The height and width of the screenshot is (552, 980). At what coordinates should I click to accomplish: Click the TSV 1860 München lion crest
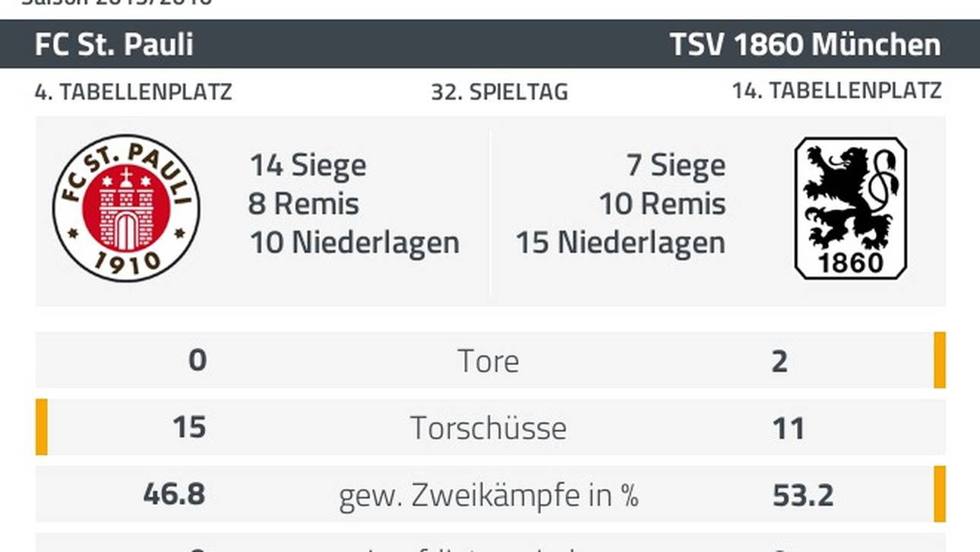click(x=850, y=208)
